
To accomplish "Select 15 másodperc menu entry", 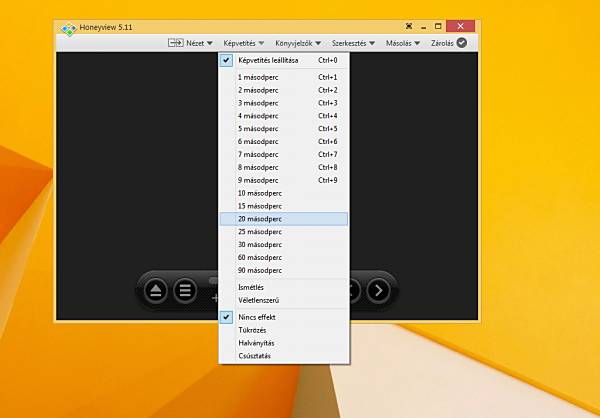I will [284, 206].
